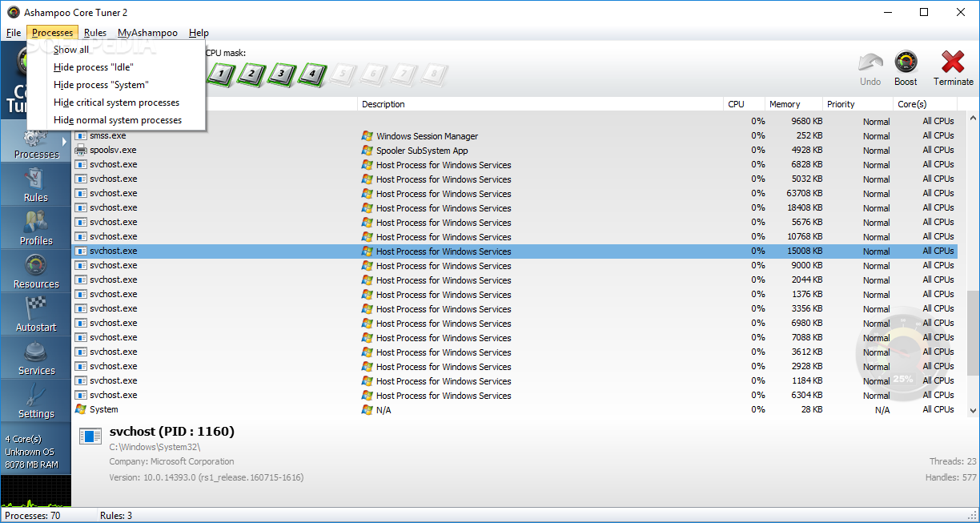This screenshot has width=980, height=523.
Task: Click the Boost gauge icon
Action: tap(906, 62)
